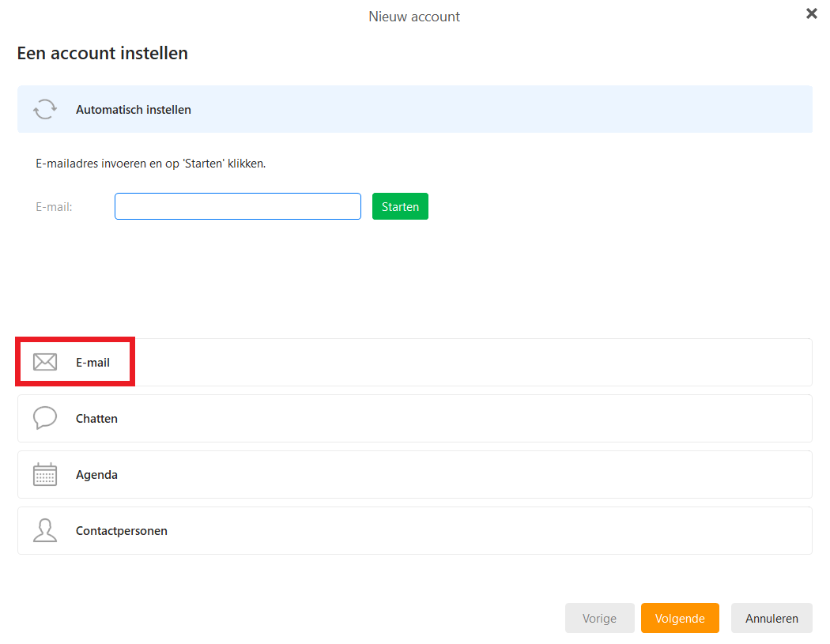Click the 'Nieuw account' dialog title
Viewport: 830px width, 644px height.
[x=414, y=17]
